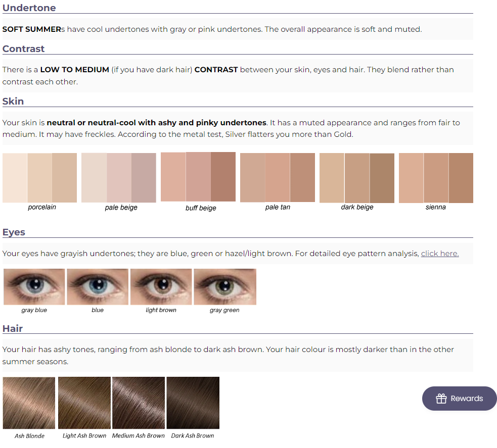Click the gift icon on Rewards button

tap(441, 399)
